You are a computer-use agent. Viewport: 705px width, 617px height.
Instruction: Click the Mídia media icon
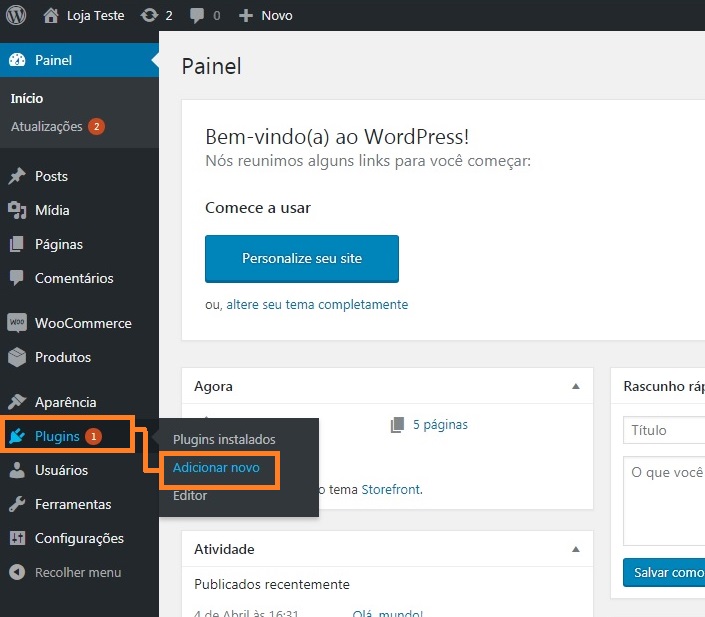coord(17,210)
